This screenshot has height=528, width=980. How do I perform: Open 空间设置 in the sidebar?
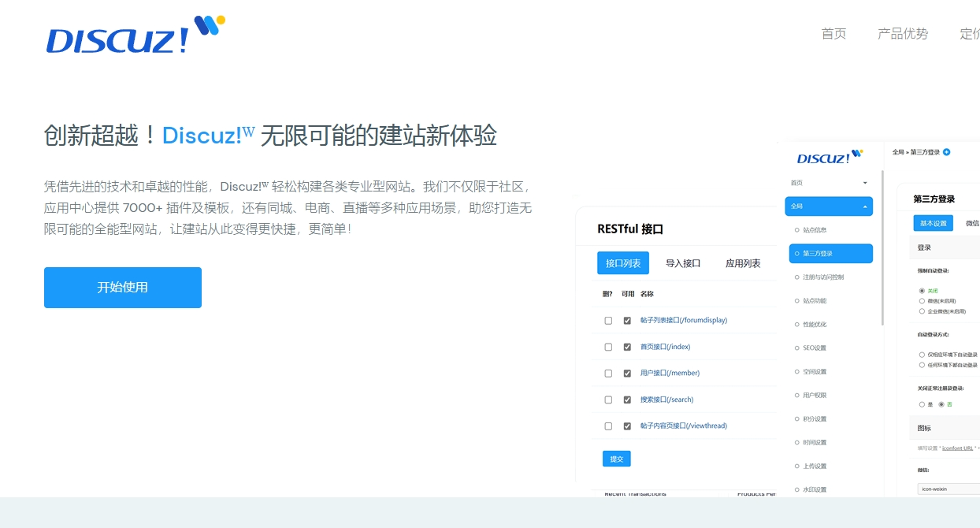click(x=815, y=372)
